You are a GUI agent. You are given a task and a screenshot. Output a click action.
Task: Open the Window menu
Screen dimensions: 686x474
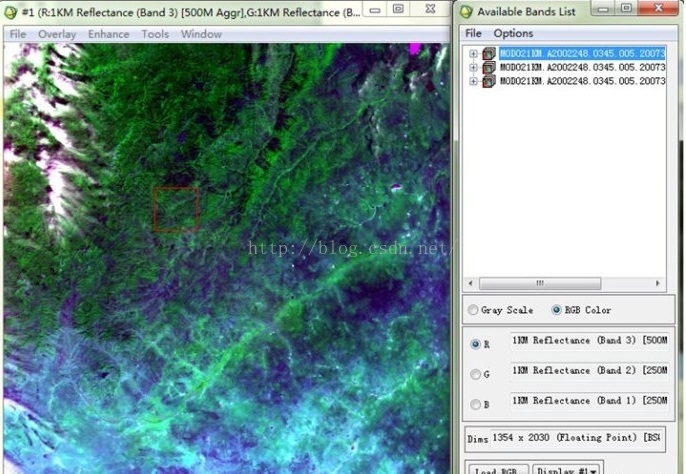click(201, 34)
